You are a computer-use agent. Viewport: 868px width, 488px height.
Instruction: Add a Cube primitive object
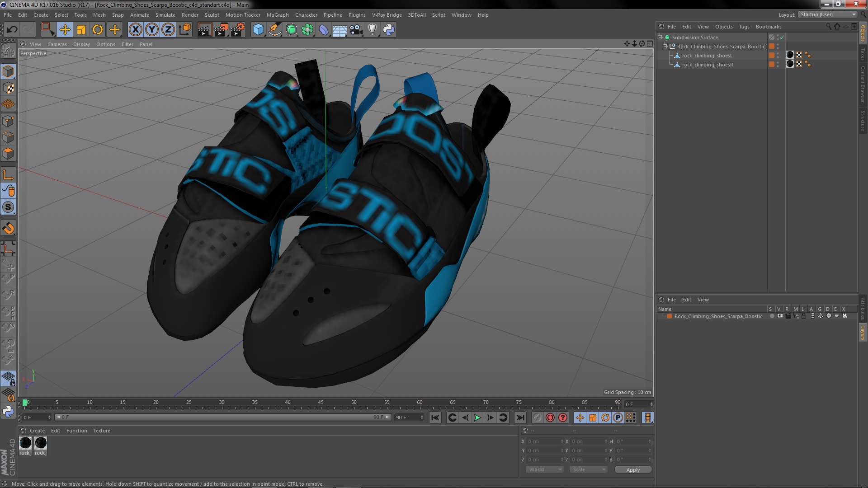(258, 30)
